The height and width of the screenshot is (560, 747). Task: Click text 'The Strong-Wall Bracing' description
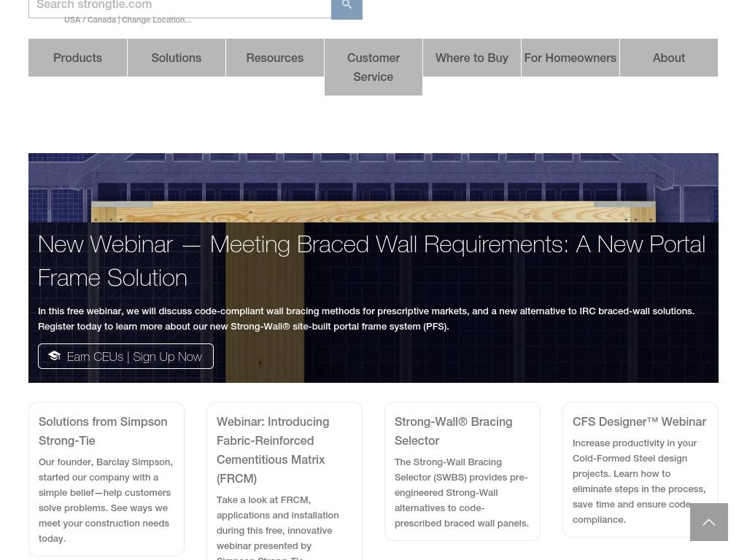(x=448, y=462)
